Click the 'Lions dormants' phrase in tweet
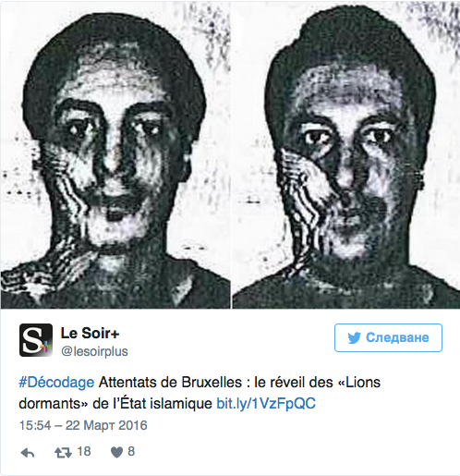 tap(200, 393)
